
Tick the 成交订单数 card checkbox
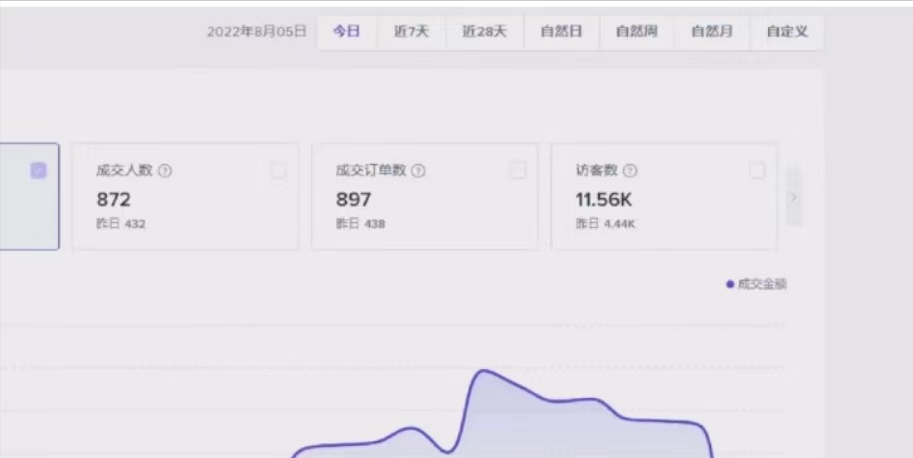click(x=518, y=171)
